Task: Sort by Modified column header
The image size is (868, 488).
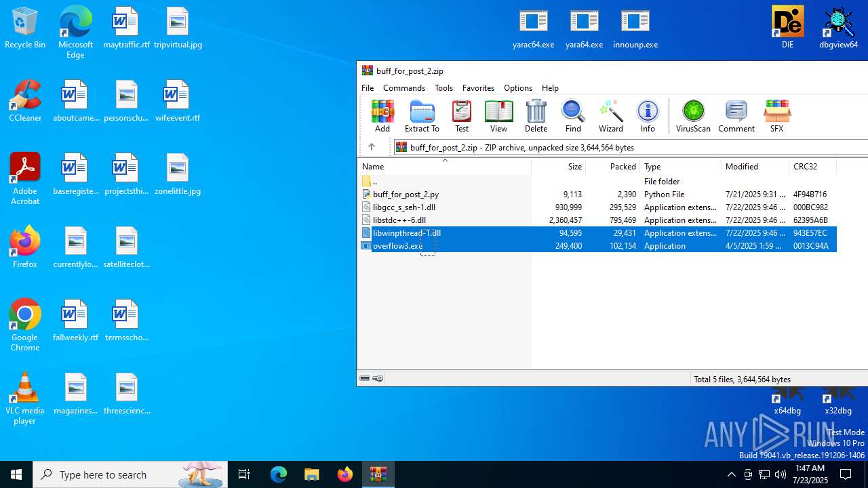Action: coord(755,167)
